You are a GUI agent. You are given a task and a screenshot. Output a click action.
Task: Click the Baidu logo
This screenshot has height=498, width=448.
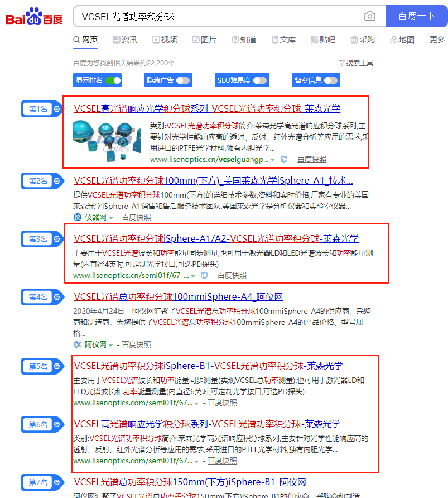[34, 17]
